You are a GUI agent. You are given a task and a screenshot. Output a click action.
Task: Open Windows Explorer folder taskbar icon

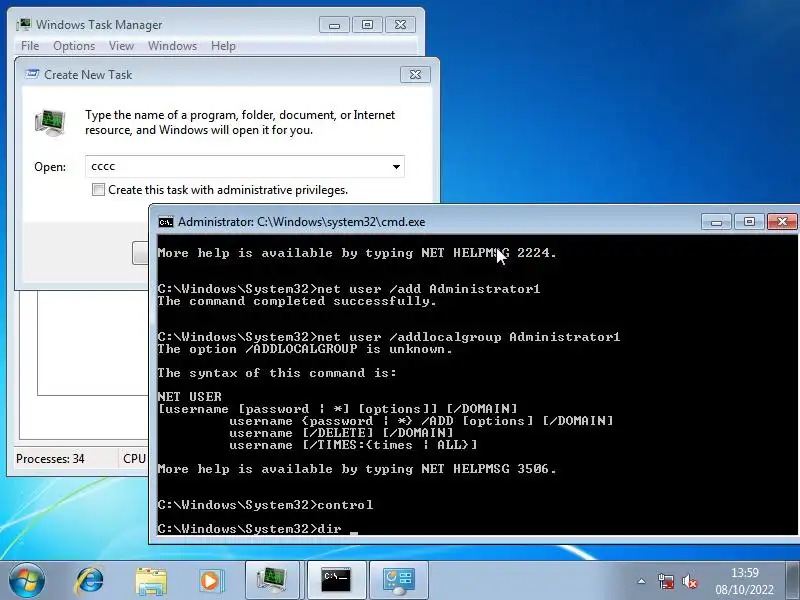[151, 581]
